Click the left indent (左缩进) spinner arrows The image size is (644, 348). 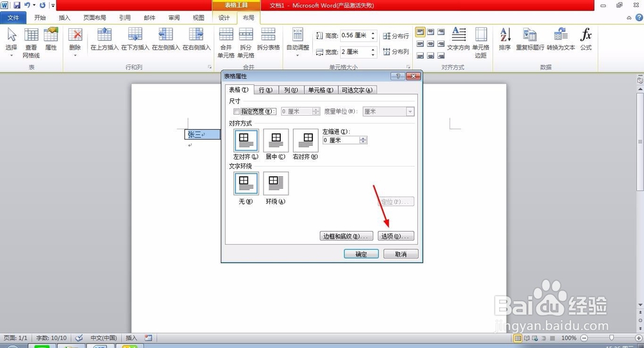click(363, 140)
